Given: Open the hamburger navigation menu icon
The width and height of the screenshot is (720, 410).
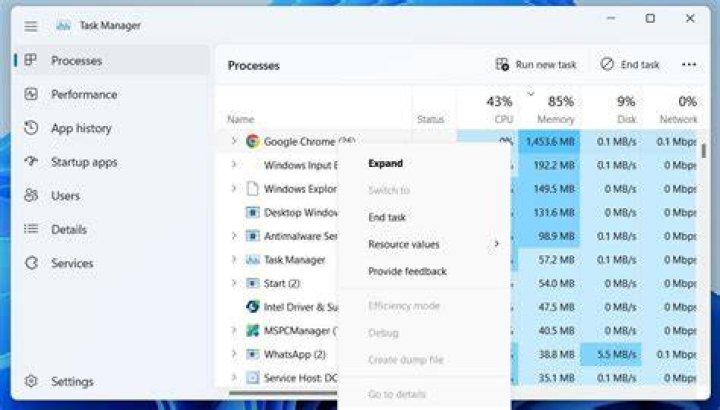Looking at the screenshot, I should pyautogui.click(x=31, y=26).
